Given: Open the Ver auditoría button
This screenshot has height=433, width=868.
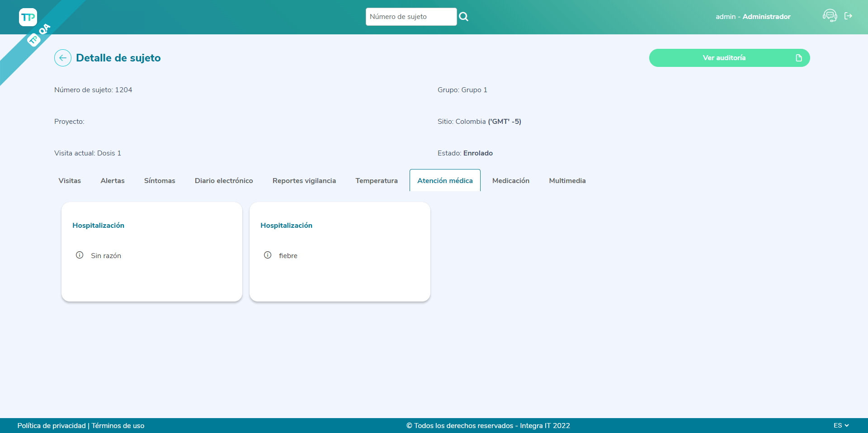Looking at the screenshot, I should point(729,58).
